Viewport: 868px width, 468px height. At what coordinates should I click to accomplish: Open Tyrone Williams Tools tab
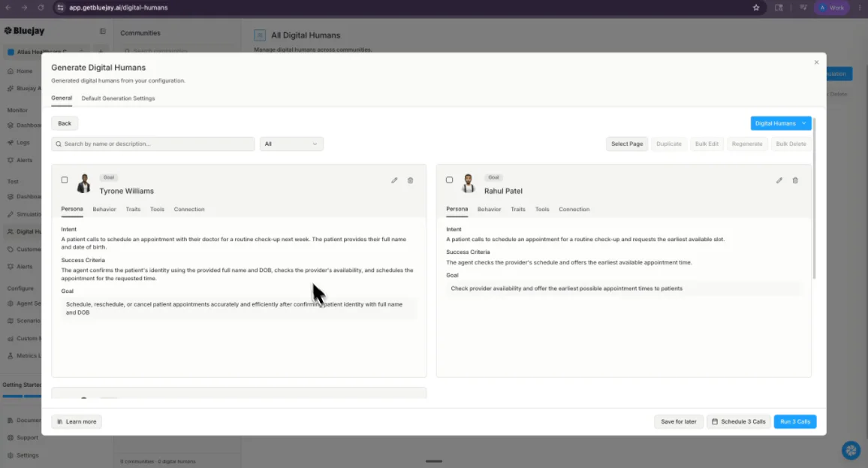click(x=157, y=210)
